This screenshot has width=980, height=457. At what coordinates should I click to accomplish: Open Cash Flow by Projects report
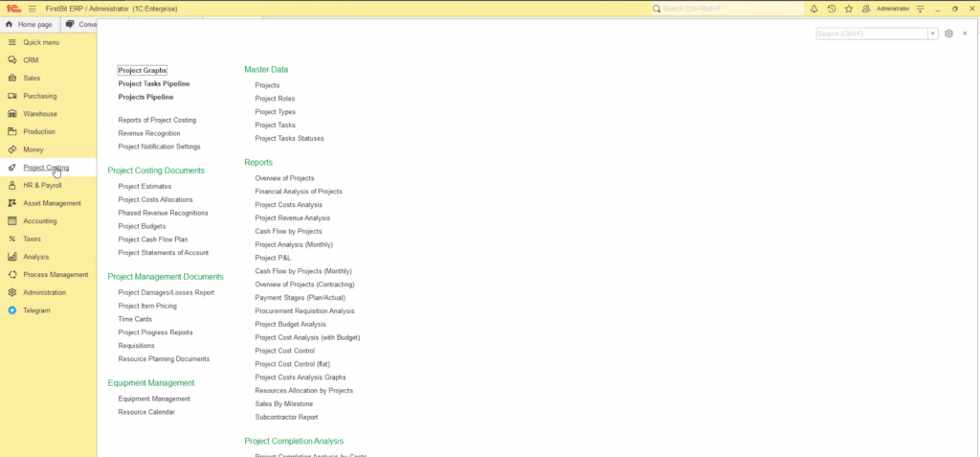[288, 231]
